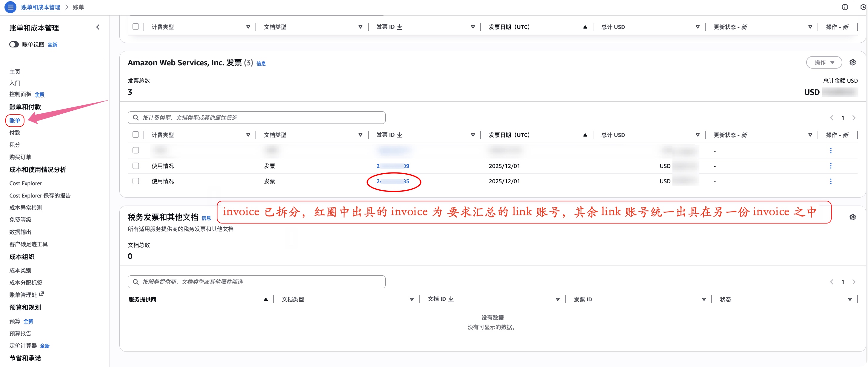Open 文档类型 column filter in invoices table
868x367 pixels.
point(360,135)
